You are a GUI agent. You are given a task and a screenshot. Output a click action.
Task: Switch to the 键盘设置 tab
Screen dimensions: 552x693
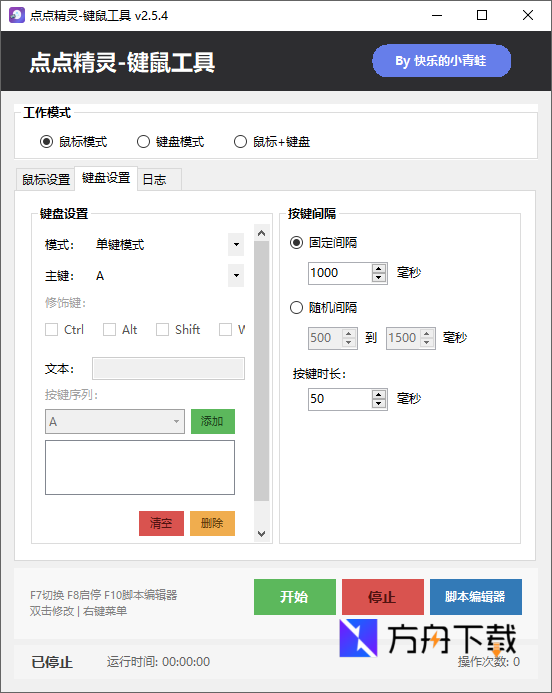[106, 178]
